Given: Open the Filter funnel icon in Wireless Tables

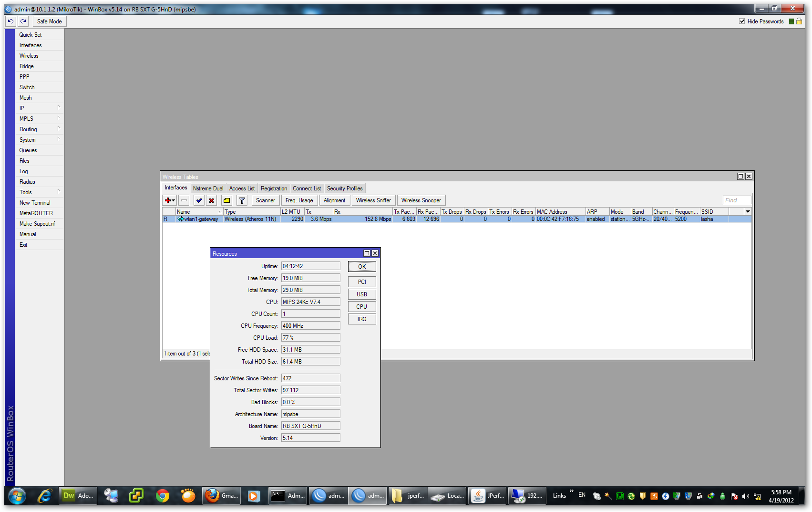Looking at the screenshot, I should (242, 200).
